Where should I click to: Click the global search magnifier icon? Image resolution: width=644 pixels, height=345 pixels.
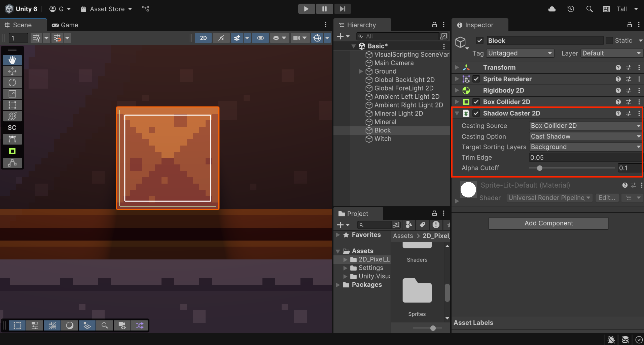pos(589,9)
